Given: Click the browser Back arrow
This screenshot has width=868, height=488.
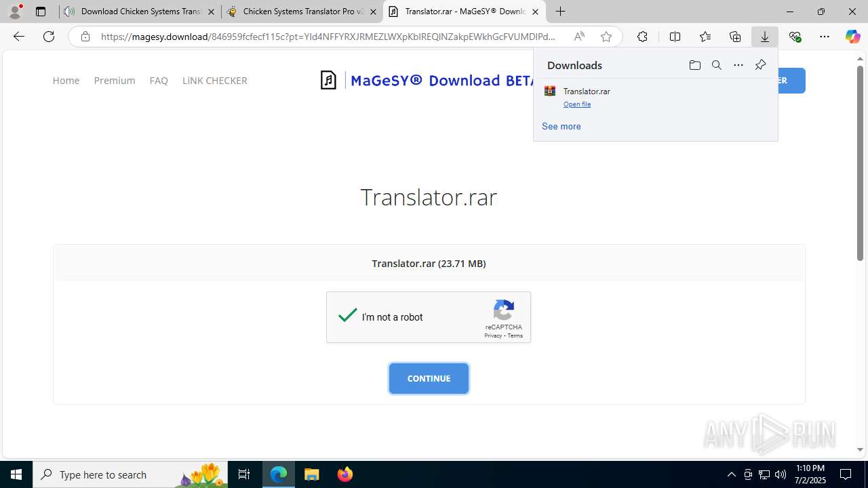Looking at the screenshot, I should tap(19, 37).
